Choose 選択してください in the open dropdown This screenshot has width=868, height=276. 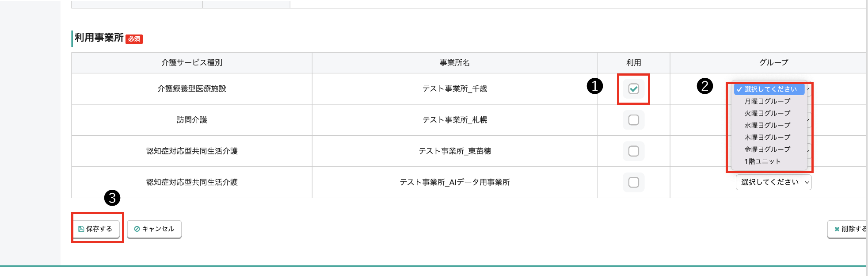(769, 88)
